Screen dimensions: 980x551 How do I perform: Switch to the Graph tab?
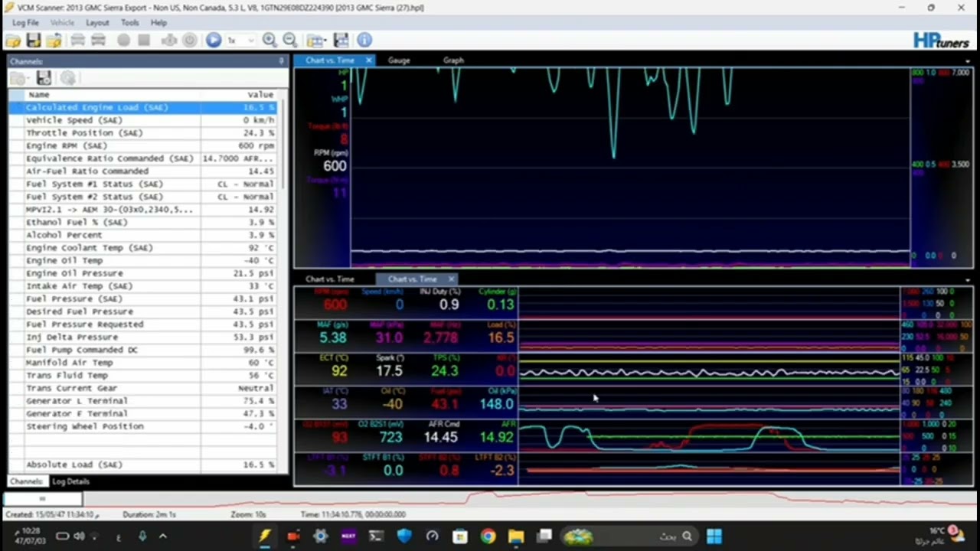pyautogui.click(x=453, y=60)
